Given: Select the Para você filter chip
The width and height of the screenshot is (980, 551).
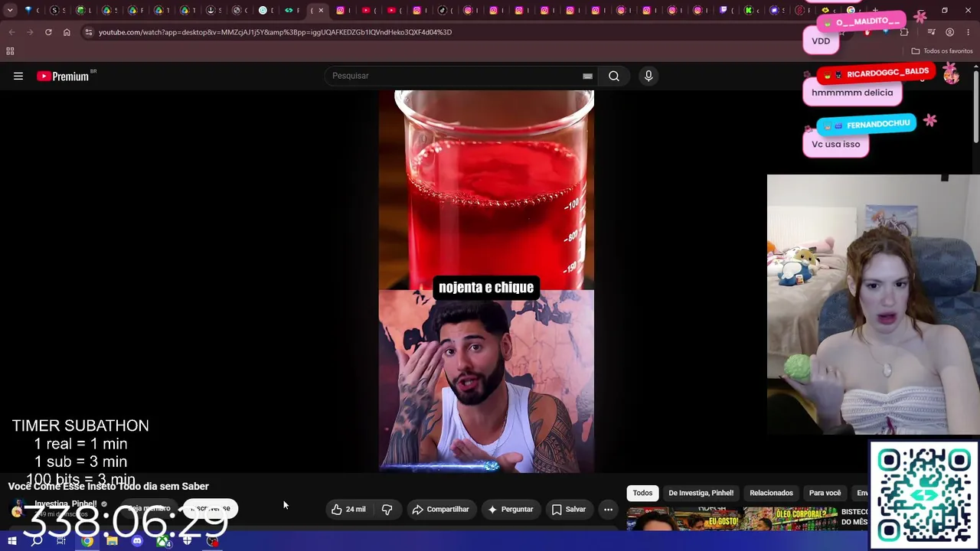Looking at the screenshot, I should (x=825, y=493).
